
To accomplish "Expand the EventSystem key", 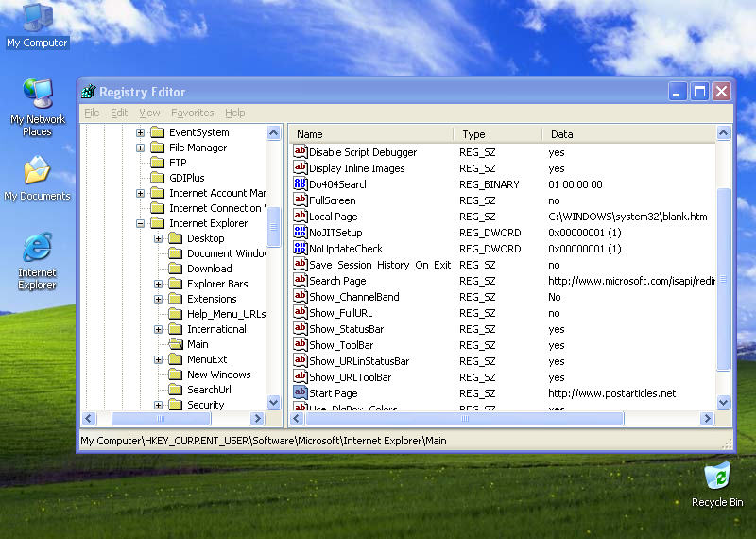I will [x=140, y=132].
